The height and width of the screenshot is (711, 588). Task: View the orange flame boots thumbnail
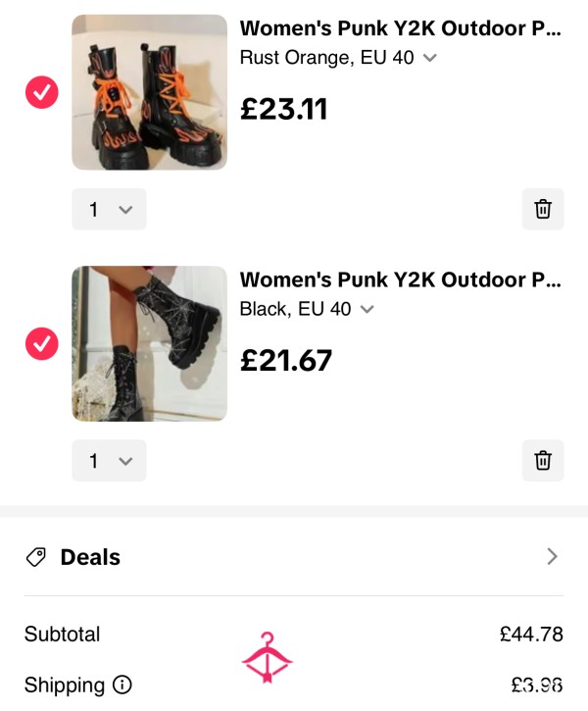pos(150,92)
